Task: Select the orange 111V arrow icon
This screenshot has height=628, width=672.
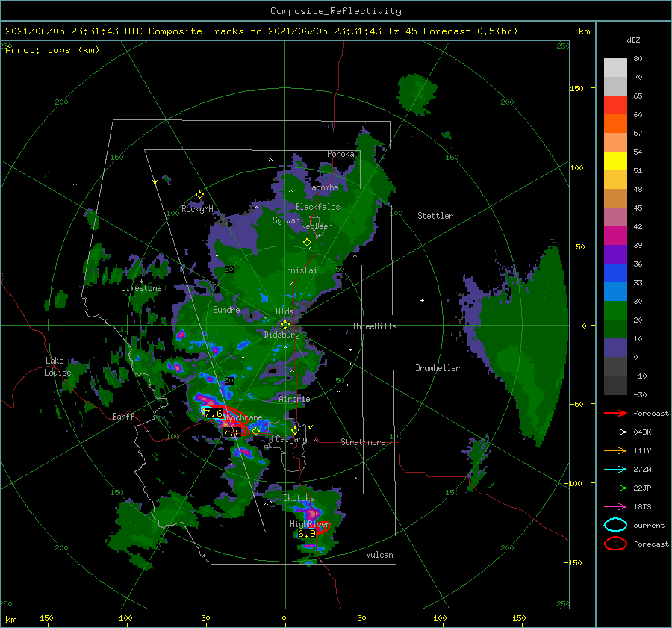Action: click(x=615, y=450)
